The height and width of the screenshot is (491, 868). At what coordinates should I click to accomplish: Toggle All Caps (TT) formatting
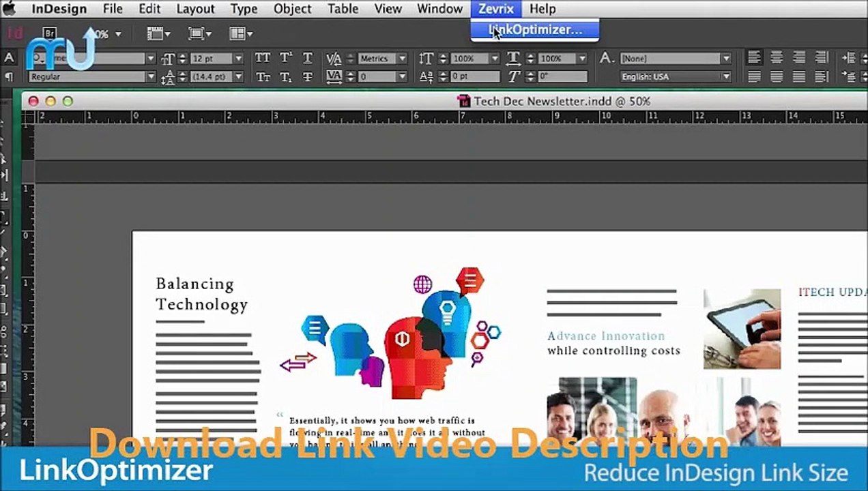click(263, 58)
